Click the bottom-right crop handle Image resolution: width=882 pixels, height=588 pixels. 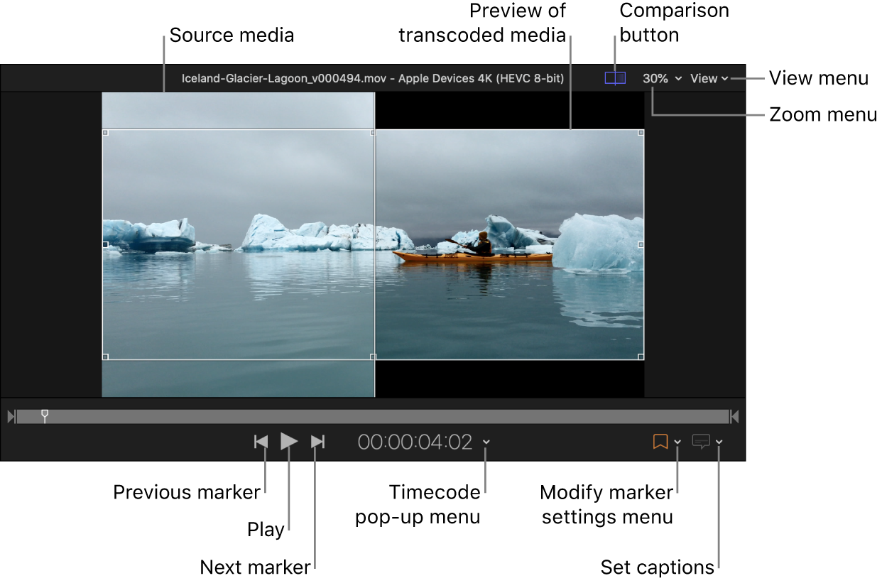tap(641, 356)
